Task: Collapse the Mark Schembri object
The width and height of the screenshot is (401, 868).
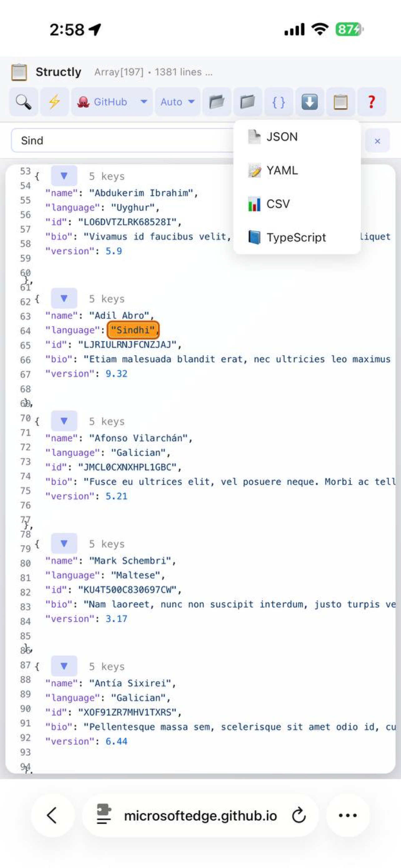Action: tap(64, 544)
